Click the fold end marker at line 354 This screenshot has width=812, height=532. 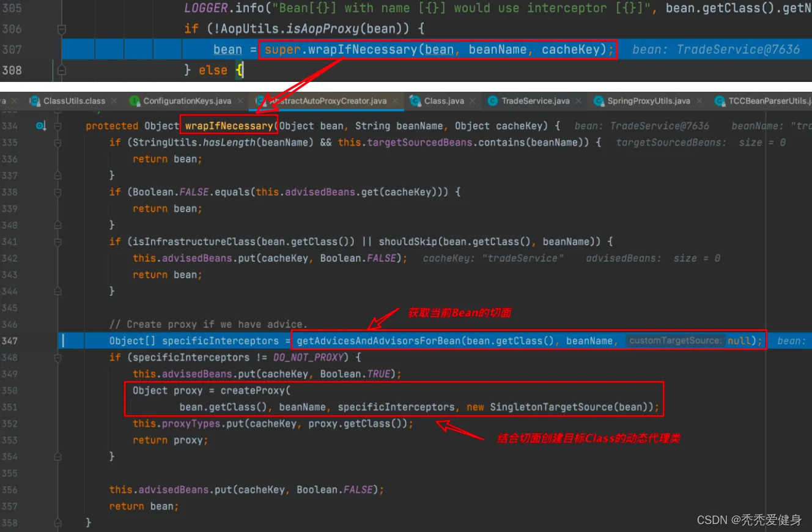coord(58,456)
